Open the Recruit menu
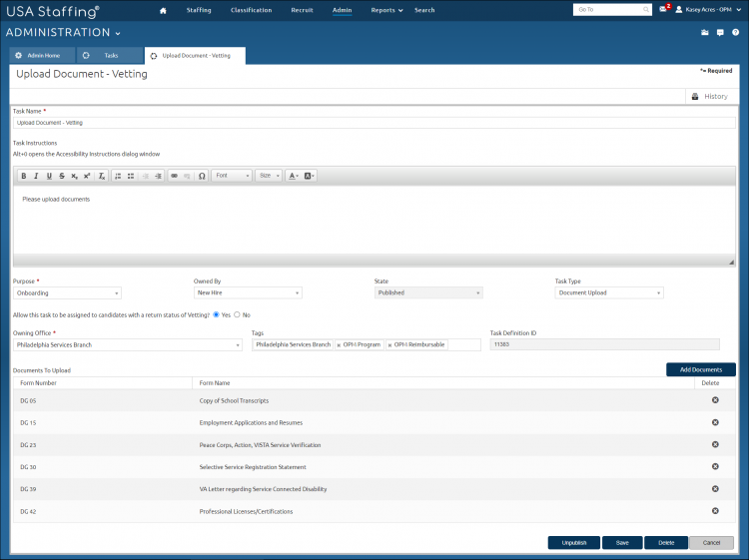 [x=302, y=10]
